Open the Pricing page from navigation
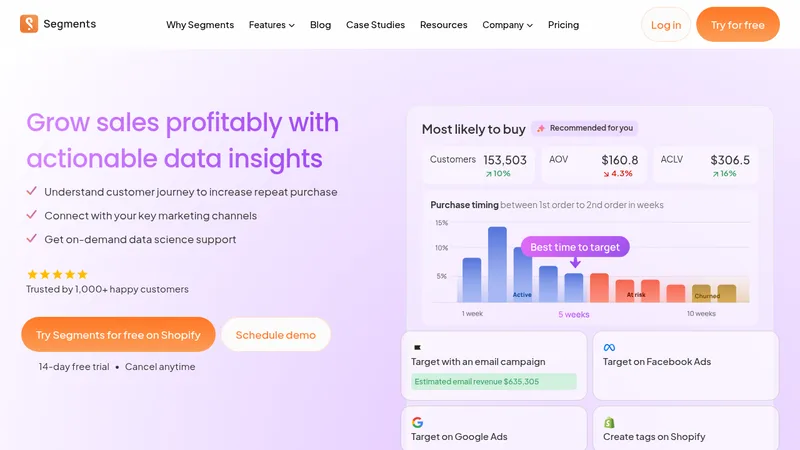The width and height of the screenshot is (800, 450). pyautogui.click(x=563, y=24)
